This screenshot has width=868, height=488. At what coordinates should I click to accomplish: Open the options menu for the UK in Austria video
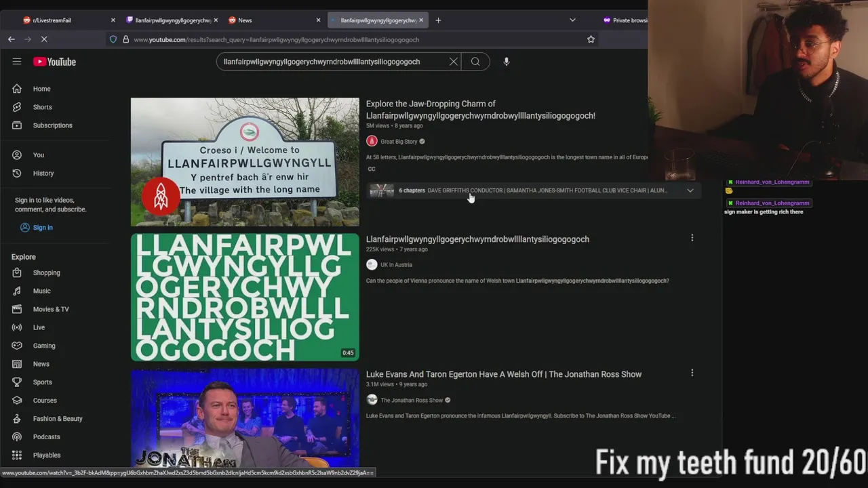(x=692, y=238)
